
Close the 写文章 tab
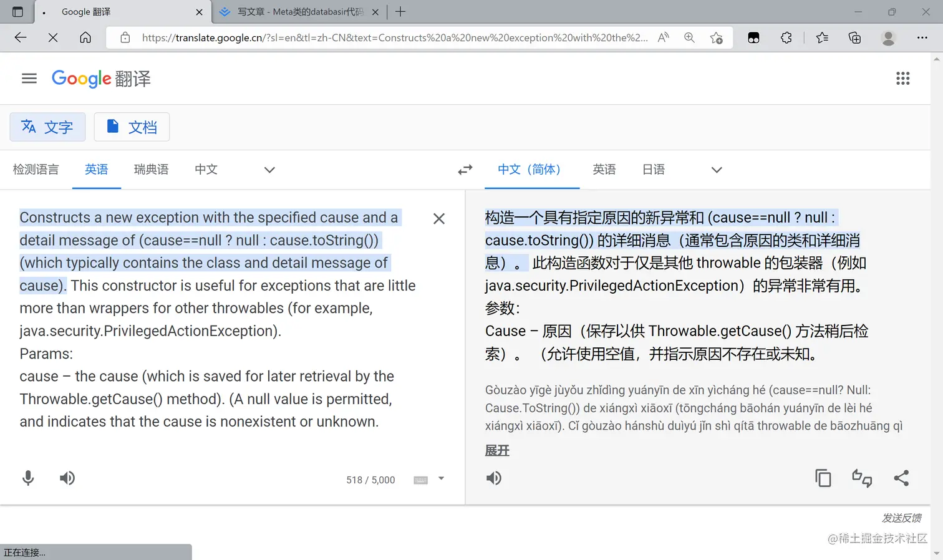point(375,12)
